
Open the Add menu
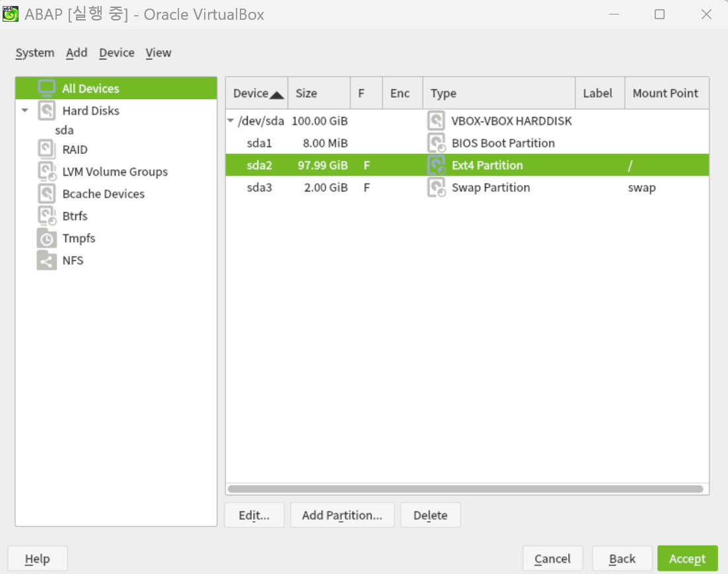(x=77, y=53)
